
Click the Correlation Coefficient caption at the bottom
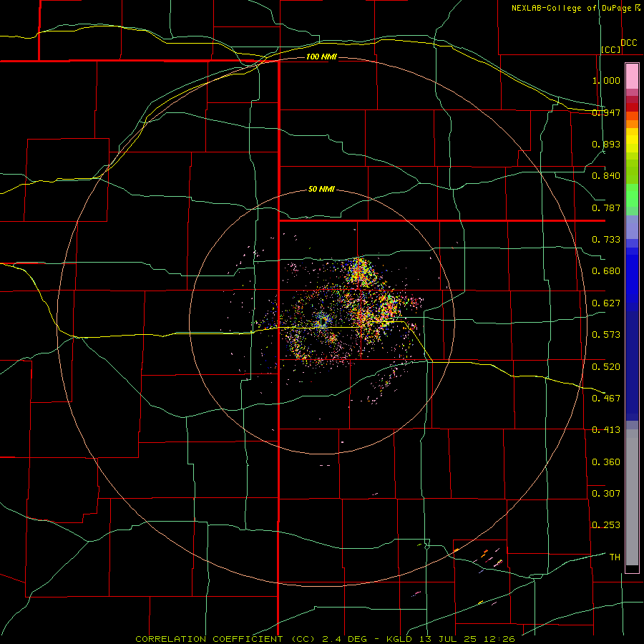pyautogui.click(x=325, y=639)
